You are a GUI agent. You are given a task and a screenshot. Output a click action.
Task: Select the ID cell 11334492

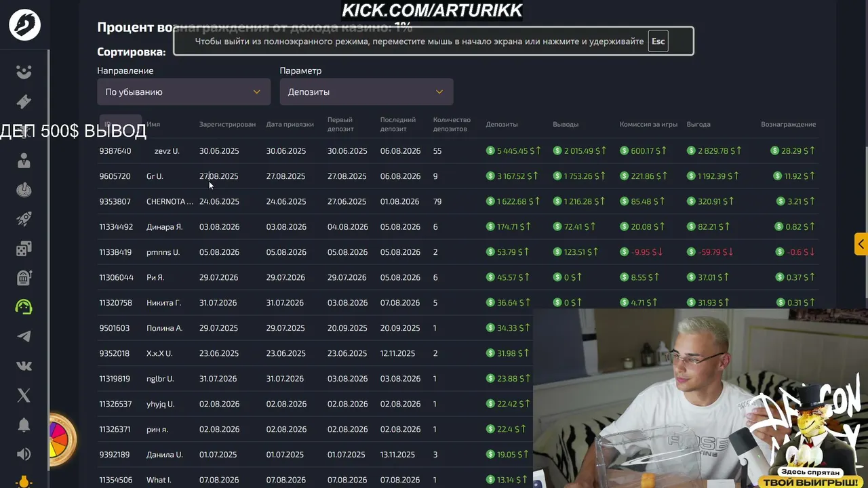117,227
